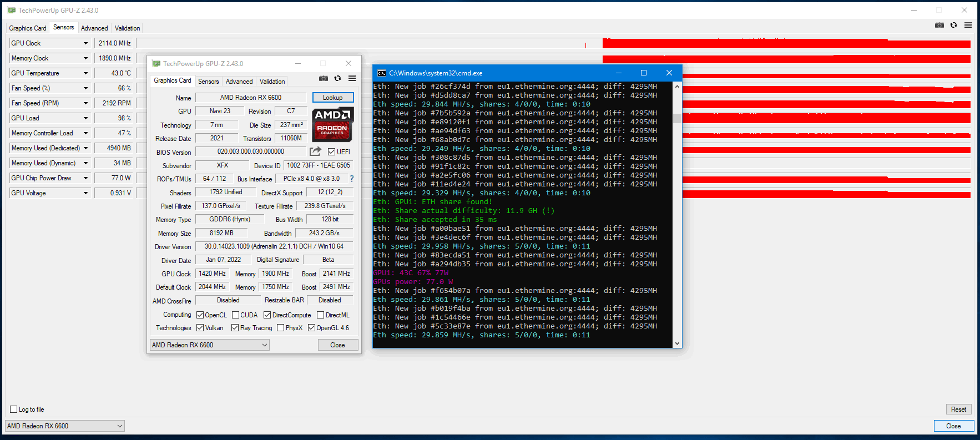The height and width of the screenshot is (440, 980).
Task: Click cmd scrollbar up arrow
Action: point(677,87)
